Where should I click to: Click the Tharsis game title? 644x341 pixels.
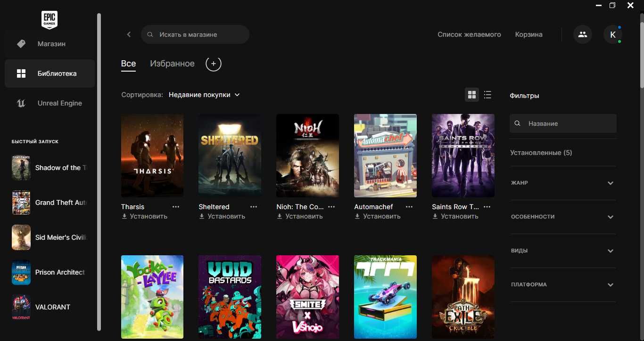pyautogui.click(x=133, y=207)
